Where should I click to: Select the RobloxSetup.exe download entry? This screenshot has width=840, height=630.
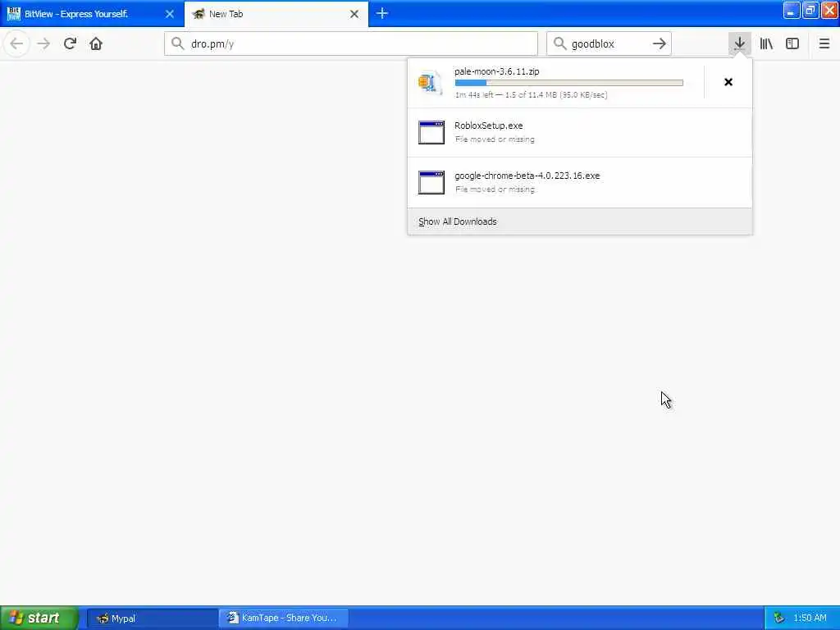pos(580,132)
